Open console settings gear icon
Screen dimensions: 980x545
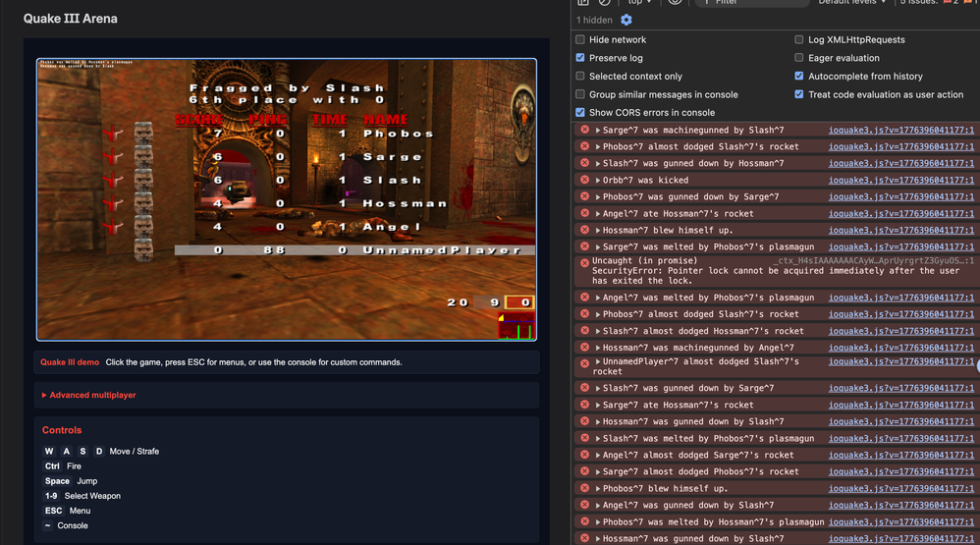(x=626, y=20)
